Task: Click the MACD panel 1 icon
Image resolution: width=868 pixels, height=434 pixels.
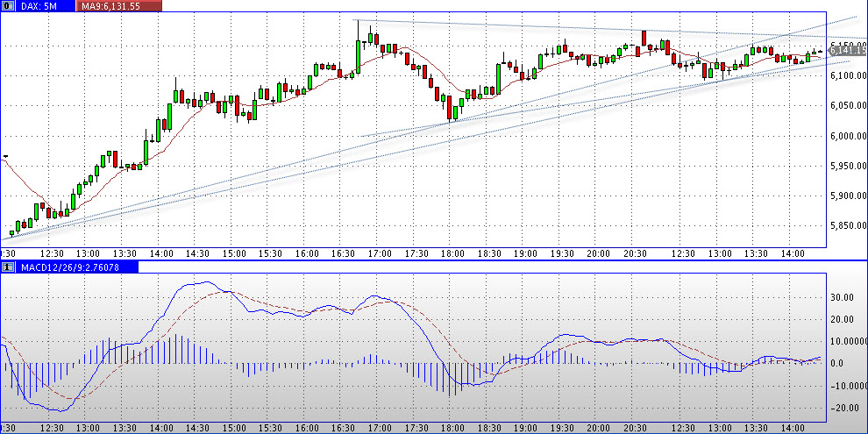Action: tap(6, 266)
